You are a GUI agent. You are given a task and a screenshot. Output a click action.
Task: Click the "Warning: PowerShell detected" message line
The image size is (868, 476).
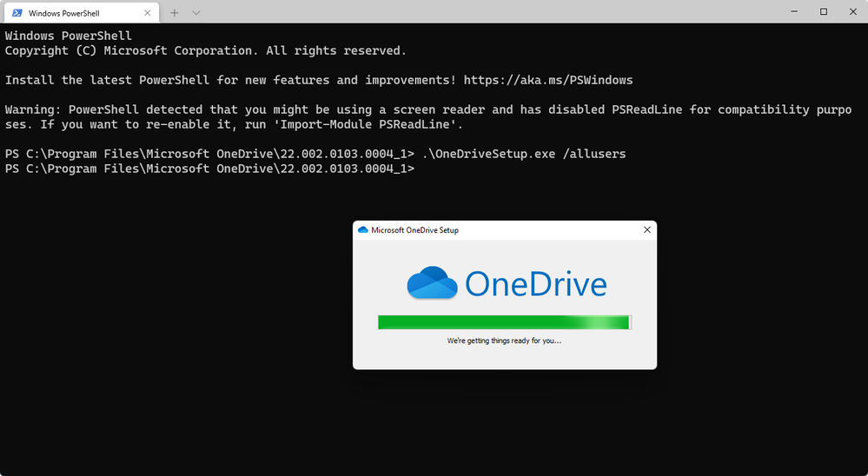tap(428, 109)
